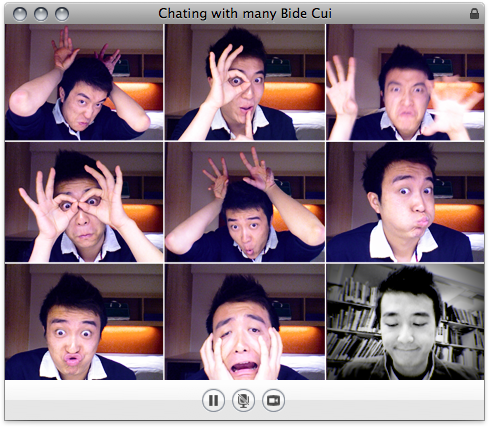The image size is (489, 427).
Task: Select middle-left tile with finger goggles
Action: tap(84, 202)
